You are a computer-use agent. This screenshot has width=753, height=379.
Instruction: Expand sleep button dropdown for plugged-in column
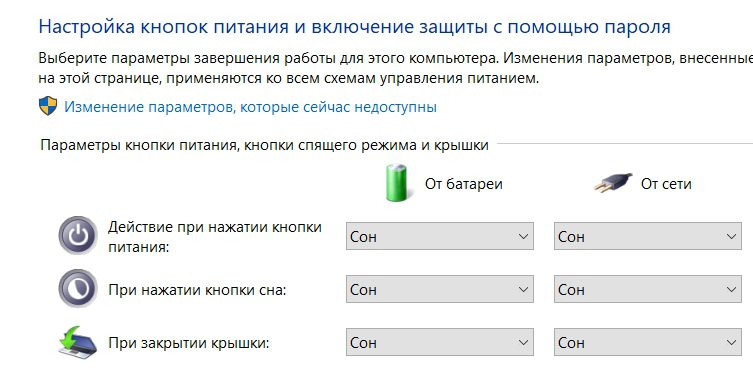click(x=647, y=289)
